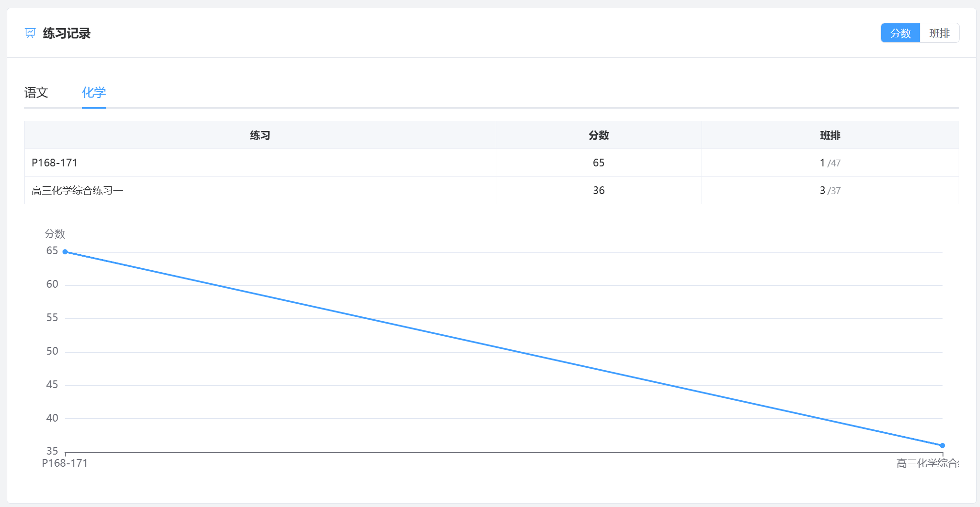Click the 练习记录 panel title
980x507 pixels.
(66, 33)
